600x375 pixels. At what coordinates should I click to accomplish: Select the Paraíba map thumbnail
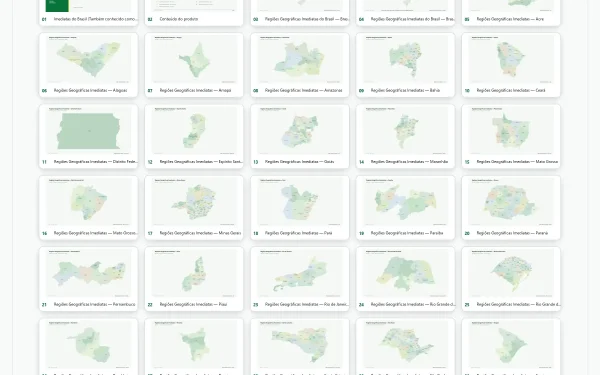pyautogui.click(x=405, y=202)
